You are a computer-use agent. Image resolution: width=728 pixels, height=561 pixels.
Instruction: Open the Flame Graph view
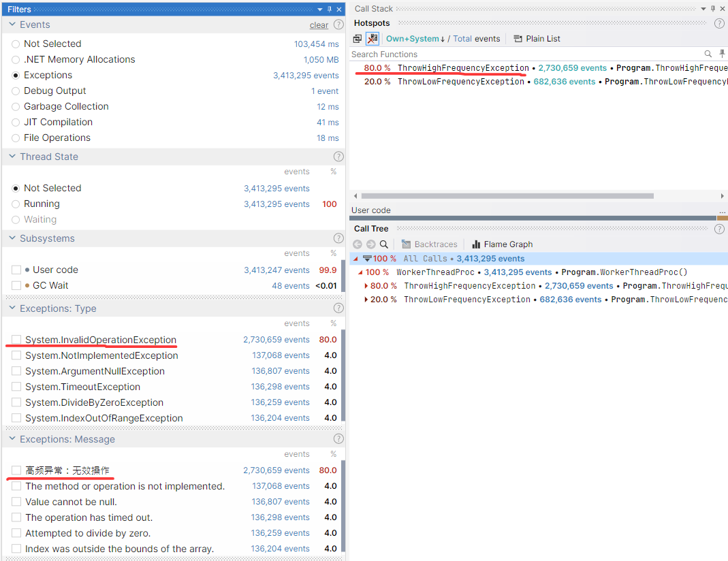(502, 244)
